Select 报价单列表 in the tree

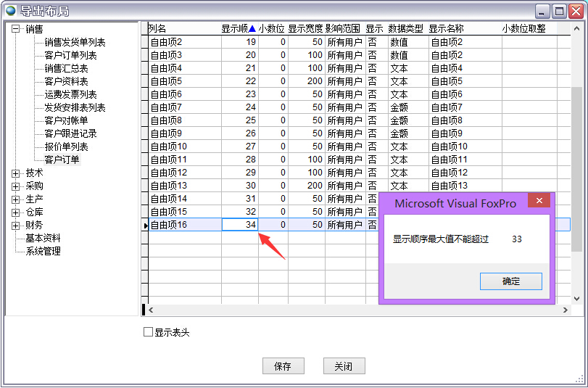pos(66,147)
